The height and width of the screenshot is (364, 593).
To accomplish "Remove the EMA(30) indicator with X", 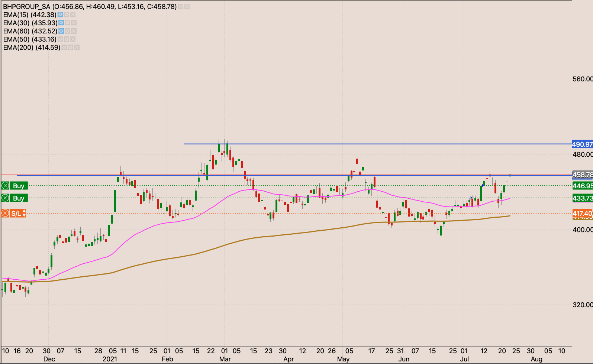I will [x=74, y=23].
